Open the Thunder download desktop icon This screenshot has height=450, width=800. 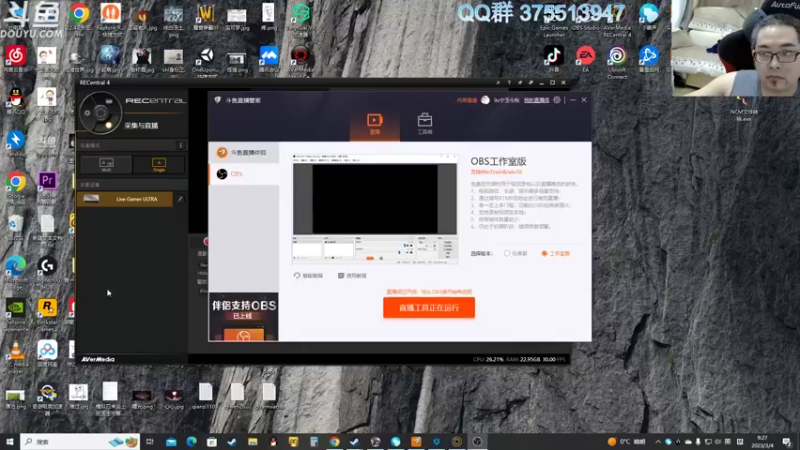click(15, 143)
